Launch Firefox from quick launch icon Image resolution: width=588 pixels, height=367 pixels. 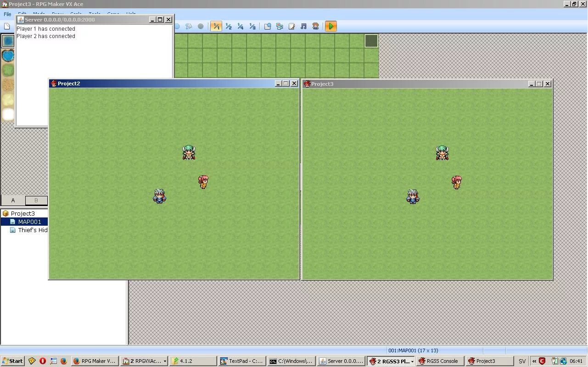tap(63, 361)
